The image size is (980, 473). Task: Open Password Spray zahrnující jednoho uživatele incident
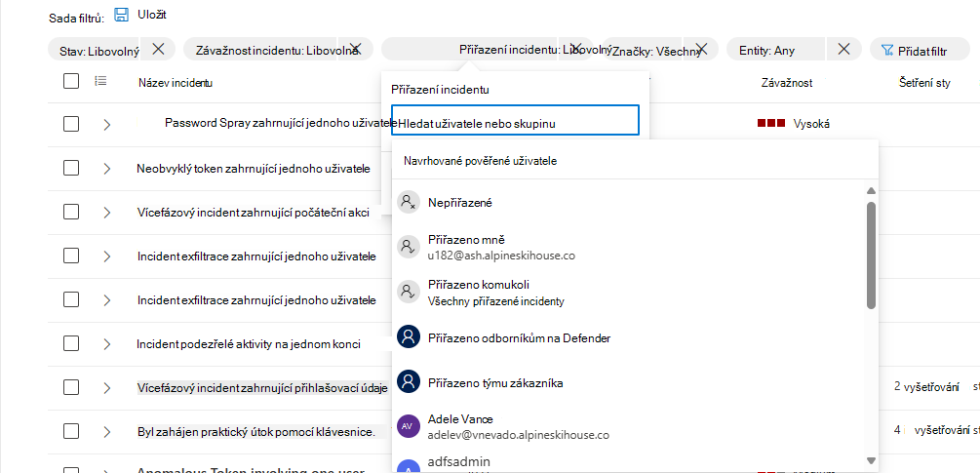point(281,123)
